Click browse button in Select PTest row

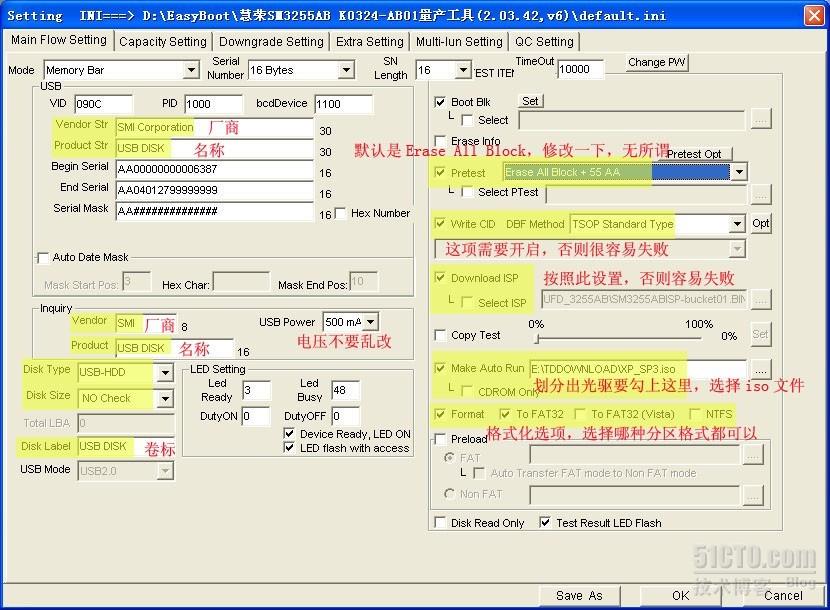tap(761, 193)
